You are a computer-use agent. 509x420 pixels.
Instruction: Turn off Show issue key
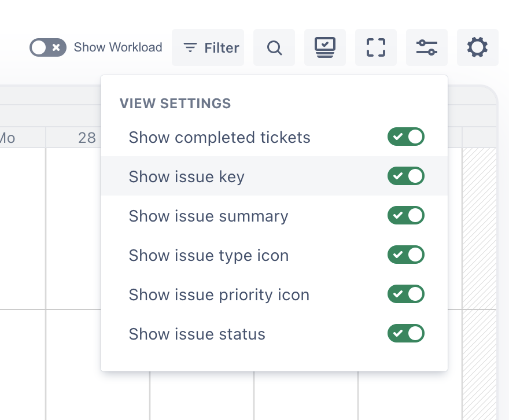[x=406, y=176]
